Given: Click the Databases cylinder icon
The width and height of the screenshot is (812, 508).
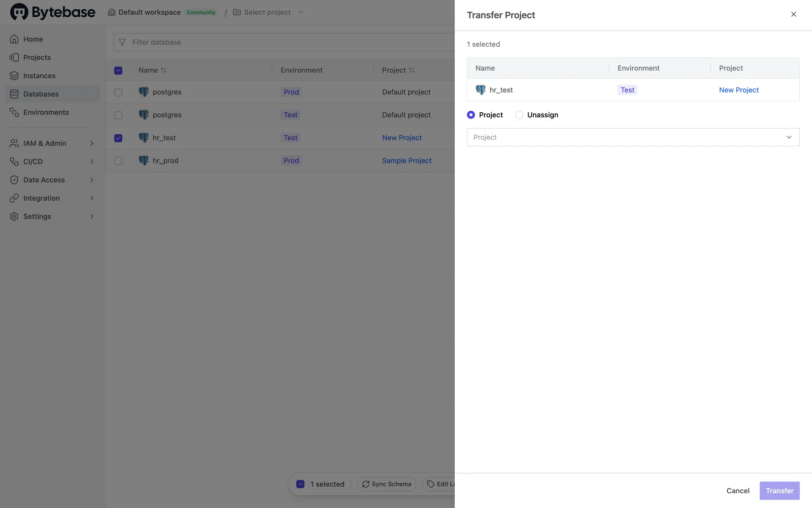Looking at the screenshot, I should click(14, 94).
